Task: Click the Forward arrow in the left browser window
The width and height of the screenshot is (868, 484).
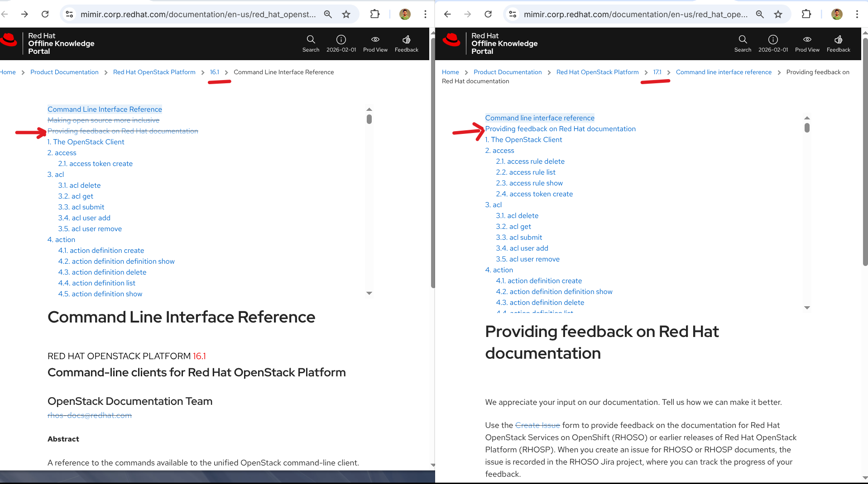Action: pyautogui.click(x=24, y=14)
